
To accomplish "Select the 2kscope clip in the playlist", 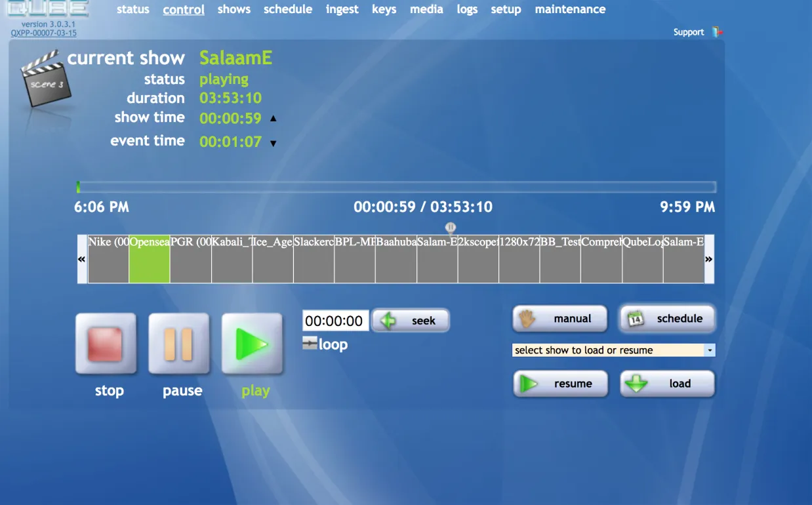I will 478,259.
